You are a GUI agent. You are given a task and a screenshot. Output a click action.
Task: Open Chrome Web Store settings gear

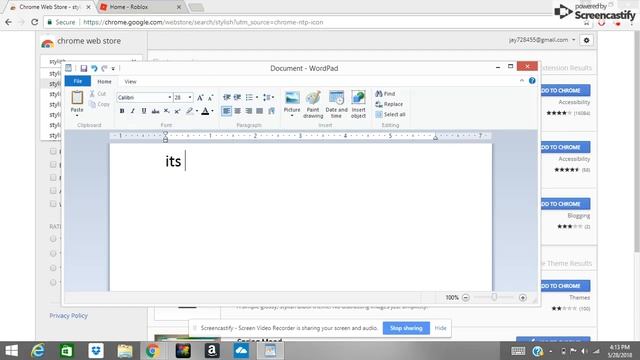coord(587,40)
